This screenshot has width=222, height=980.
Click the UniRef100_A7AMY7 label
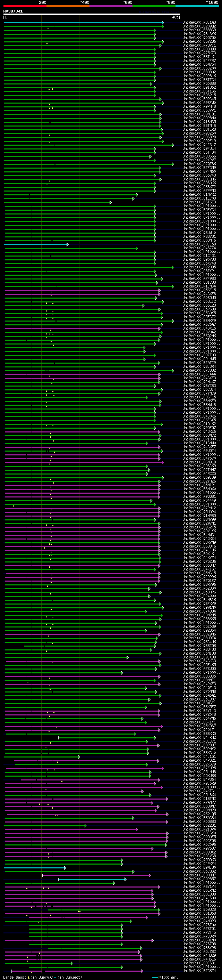[199, 803]
